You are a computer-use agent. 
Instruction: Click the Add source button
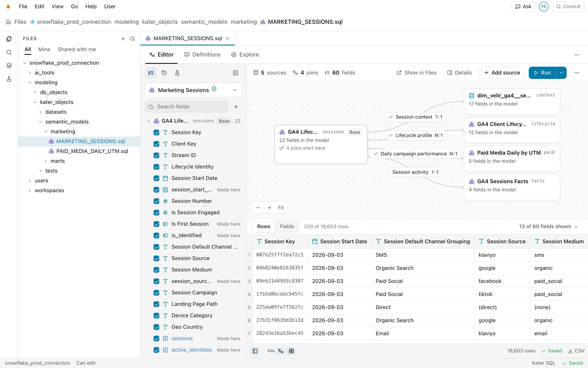[x=502, y=73]
